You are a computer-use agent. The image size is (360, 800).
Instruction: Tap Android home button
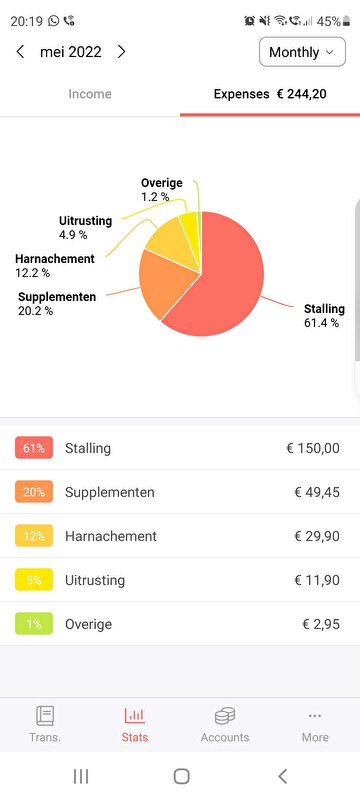pyautogui.click(x=182, y=776)
